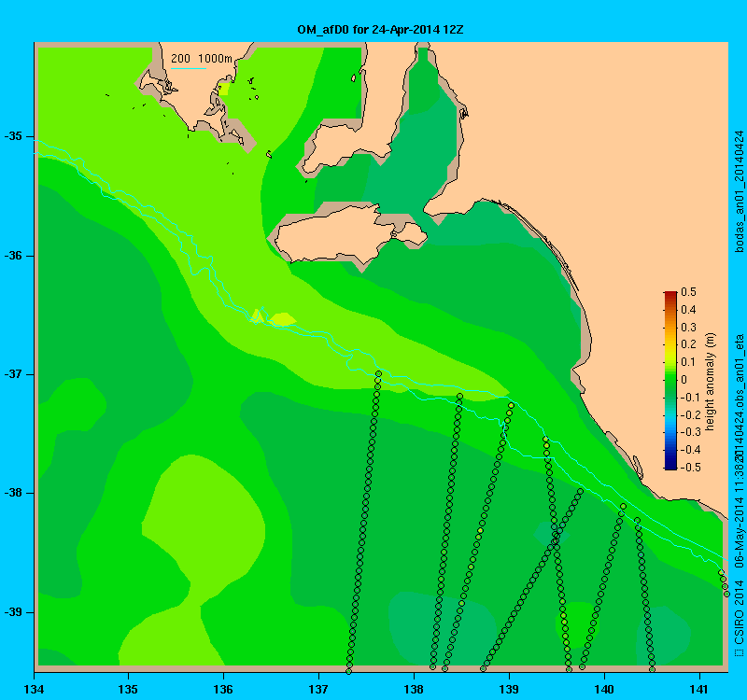The height and width of the screenshot is (700, 747).
Task: Click the 137 longitude axis label
Action: [318, 689]
